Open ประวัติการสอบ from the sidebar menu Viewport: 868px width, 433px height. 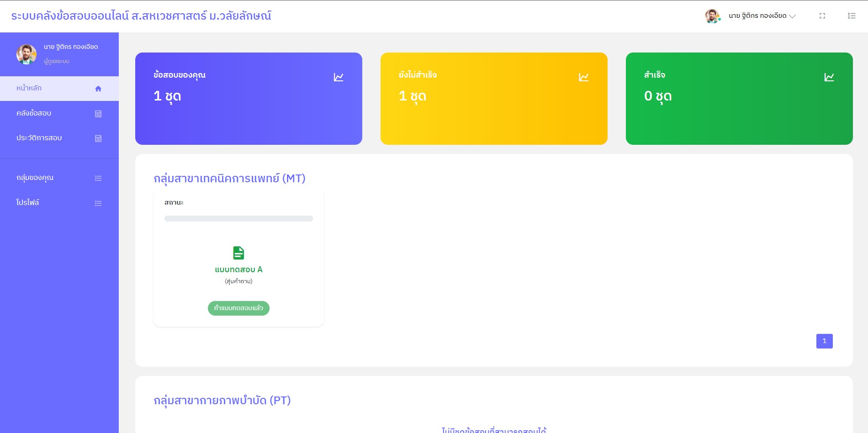(x=39, y=138)
